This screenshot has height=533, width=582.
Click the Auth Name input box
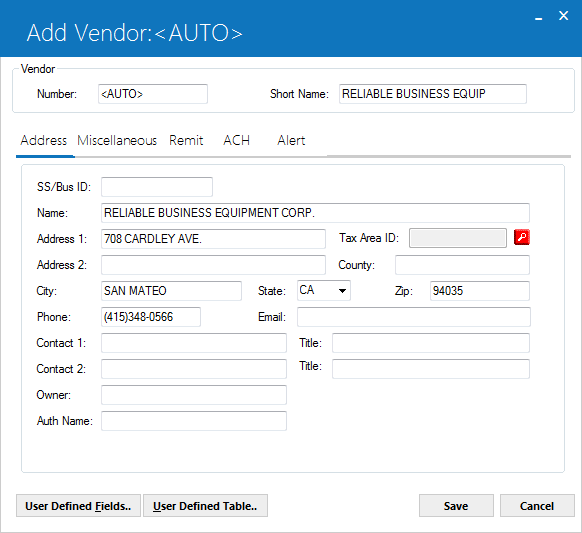[x=194, y=421]
